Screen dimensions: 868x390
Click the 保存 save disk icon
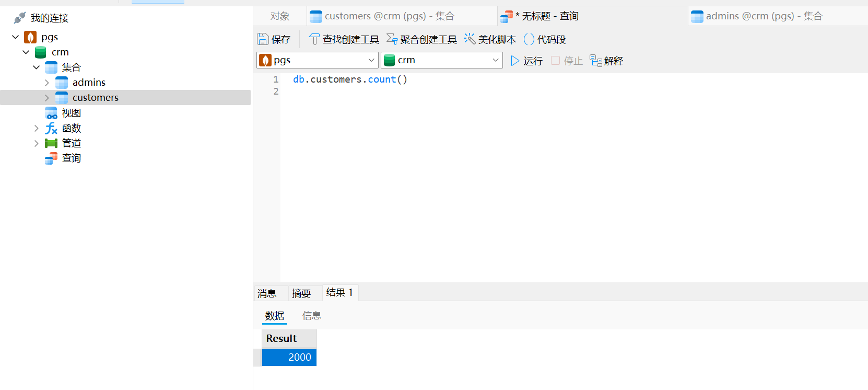263,39
